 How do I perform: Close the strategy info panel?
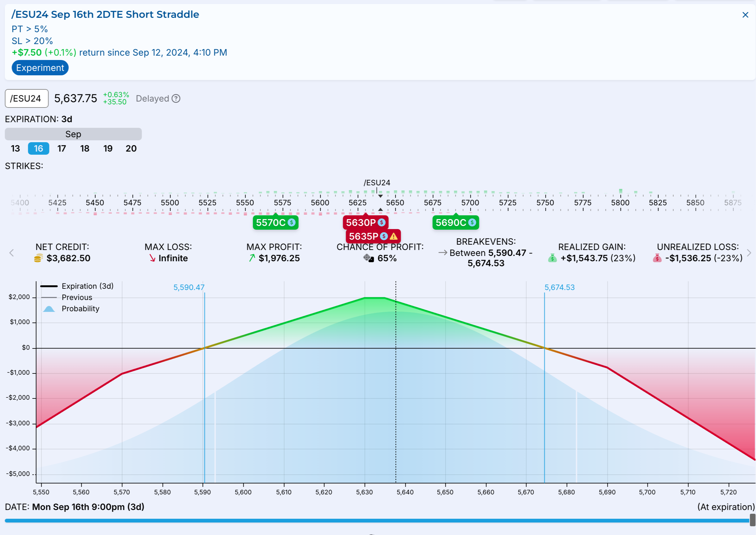pos(745,15)
